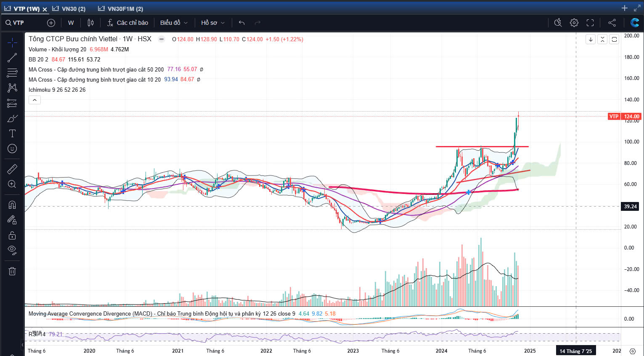Click the Ichimoku 9 26 52 26 26 legend
644x356 pixels.
[57, 90]
